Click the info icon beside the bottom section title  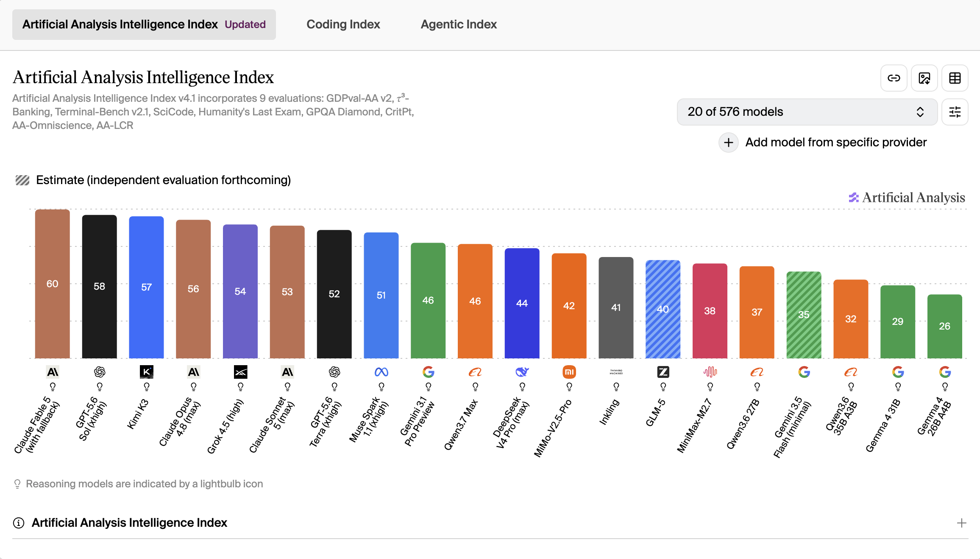pos(19,523)
